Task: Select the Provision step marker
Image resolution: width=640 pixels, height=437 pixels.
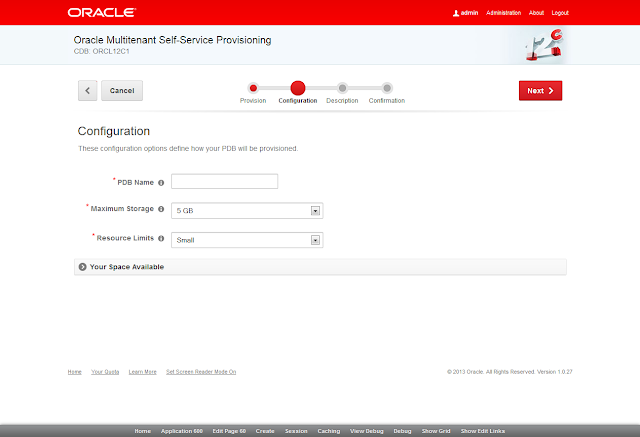Action: click(x=253, y=88)
